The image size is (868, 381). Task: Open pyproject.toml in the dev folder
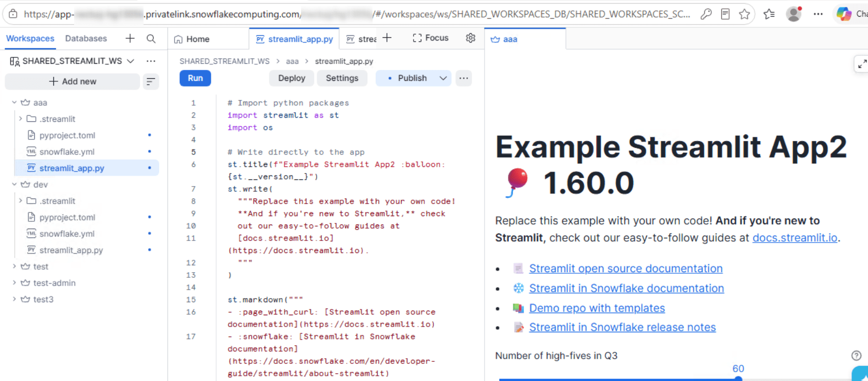point(67,217)
